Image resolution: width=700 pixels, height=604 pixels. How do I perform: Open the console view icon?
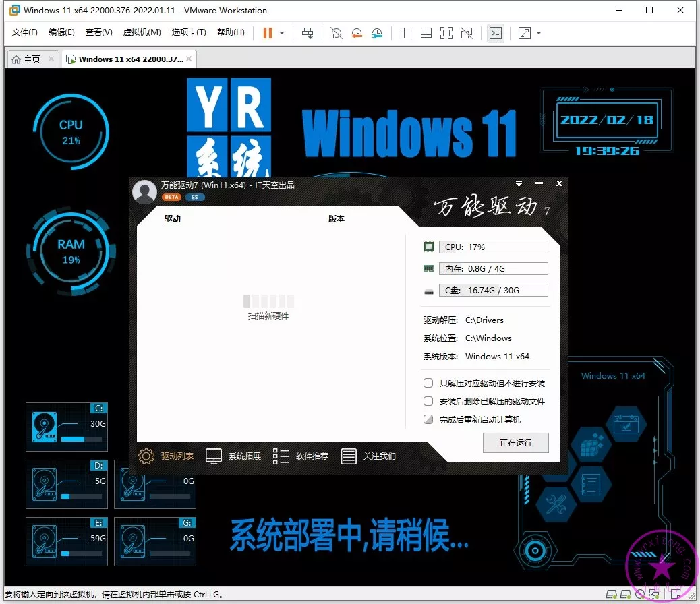click(496, 33)
